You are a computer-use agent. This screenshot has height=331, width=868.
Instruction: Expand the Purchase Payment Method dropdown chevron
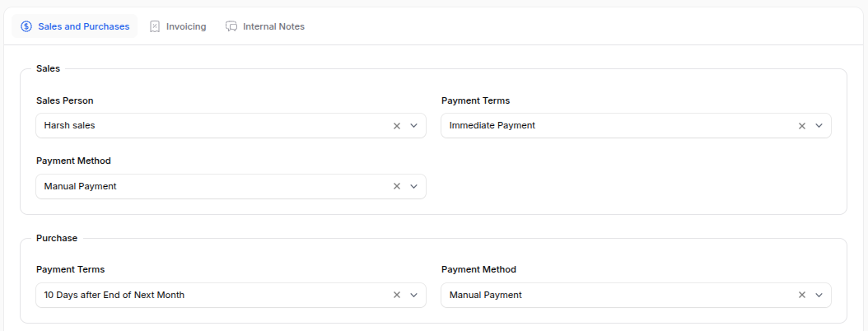point(819,295)
